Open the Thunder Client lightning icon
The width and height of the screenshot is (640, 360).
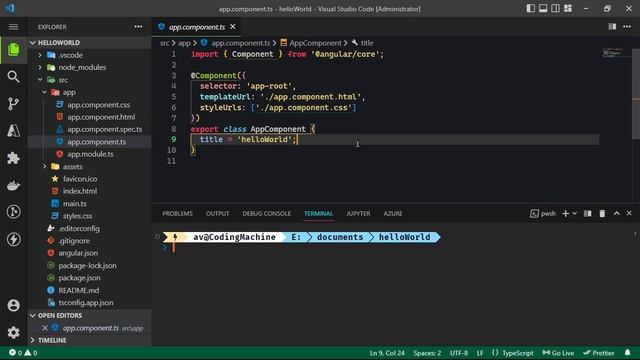tap(13, 239)
